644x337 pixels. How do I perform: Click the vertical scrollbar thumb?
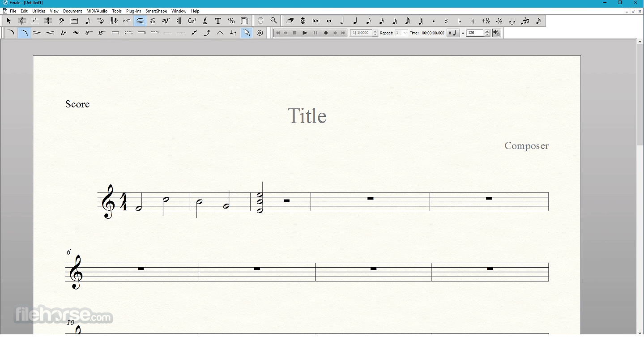640,94
